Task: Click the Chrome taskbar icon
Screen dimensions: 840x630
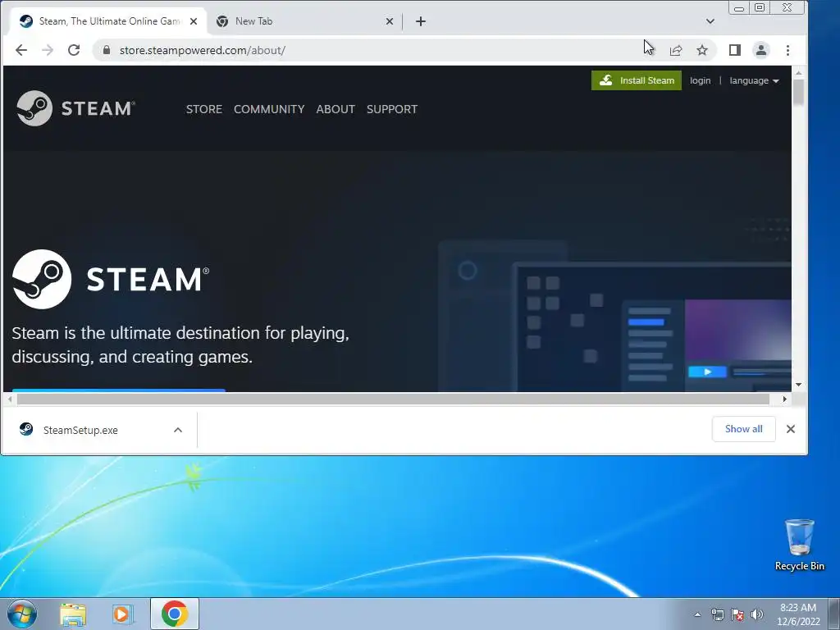Action: tap(175, 614)
